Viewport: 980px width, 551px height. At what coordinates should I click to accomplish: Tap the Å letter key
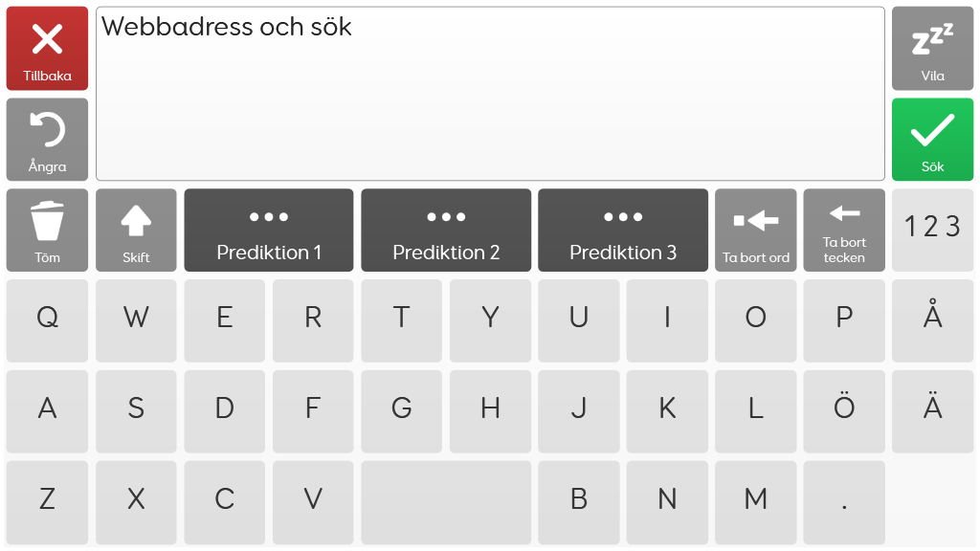tap(932, 320)
